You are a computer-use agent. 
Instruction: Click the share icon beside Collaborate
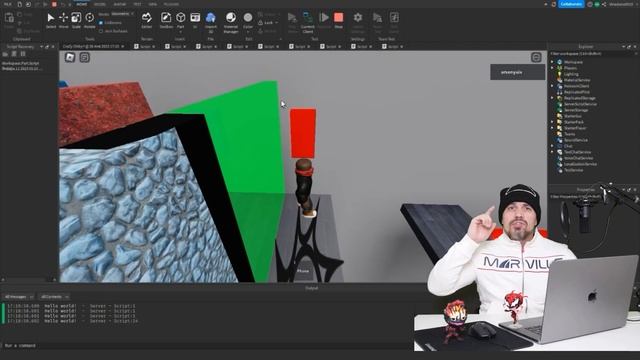click(604, 4)
